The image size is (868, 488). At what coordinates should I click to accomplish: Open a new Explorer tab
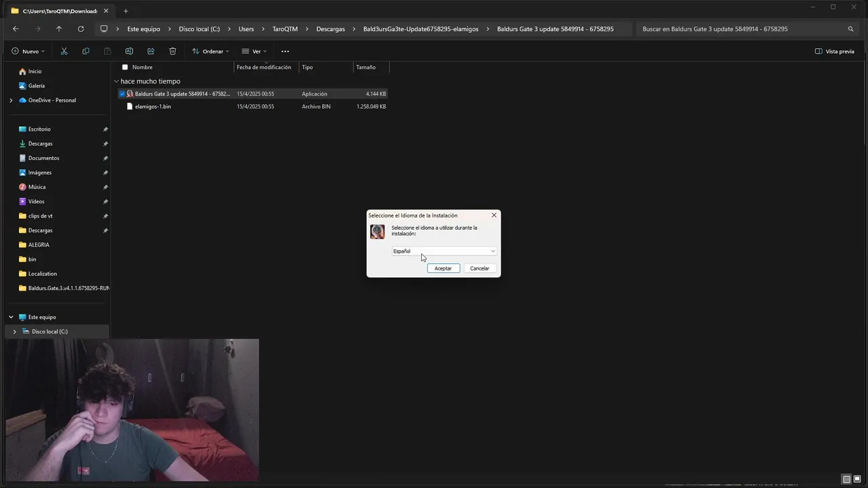125,11
